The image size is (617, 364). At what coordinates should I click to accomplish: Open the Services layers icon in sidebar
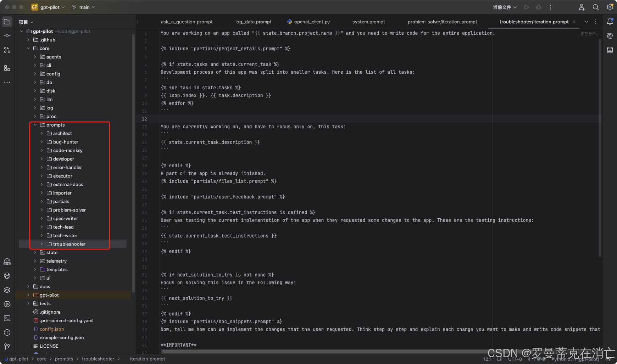click(7, 290)
